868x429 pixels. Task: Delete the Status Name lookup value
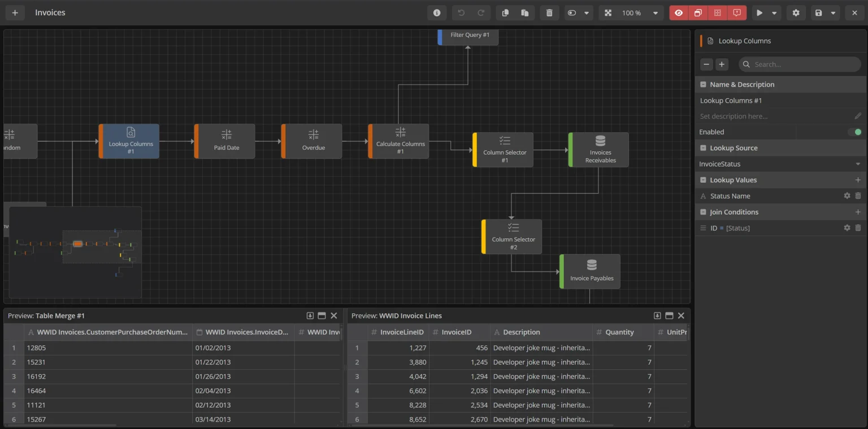[x=858, y=196]
